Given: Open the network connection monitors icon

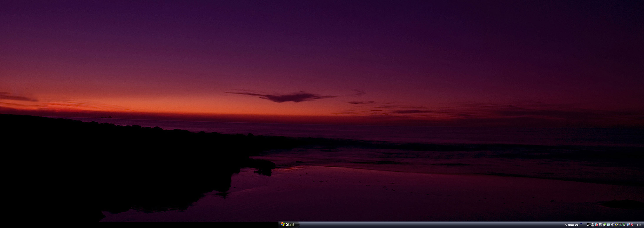Looking at the screenshot, I should [x=628, y=225].
